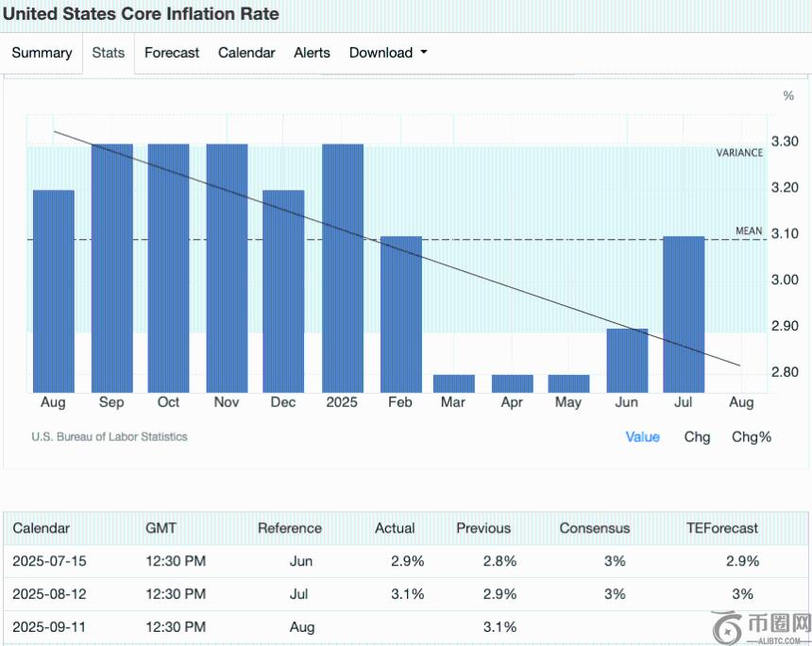Click the first August 3.20 bar
The image size is (812, 646).
(54, 291)
